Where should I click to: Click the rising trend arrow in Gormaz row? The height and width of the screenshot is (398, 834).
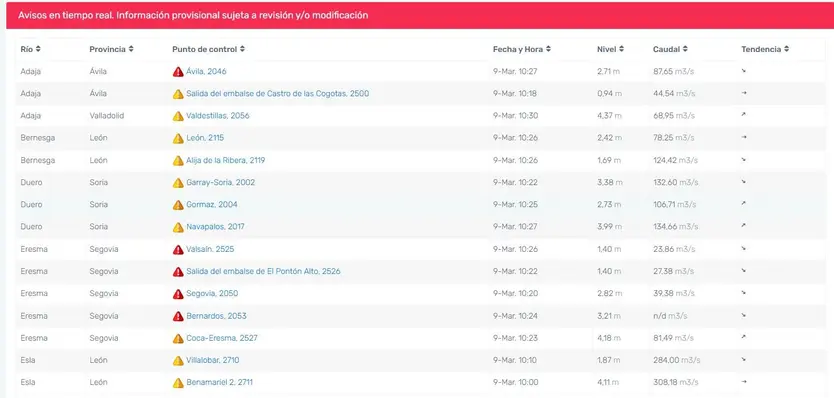[x=744, y=203]
